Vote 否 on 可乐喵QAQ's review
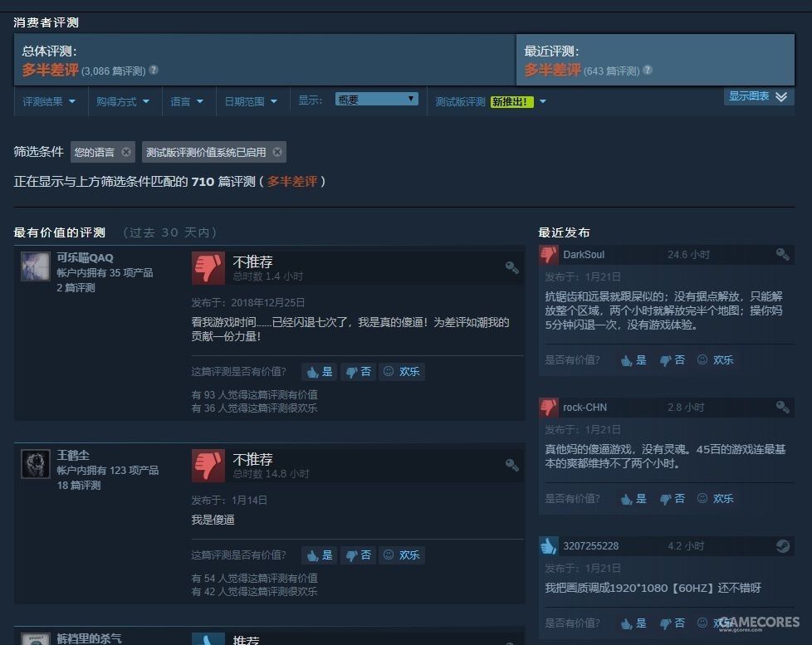 pyautogui.click(x=359, y=372)
